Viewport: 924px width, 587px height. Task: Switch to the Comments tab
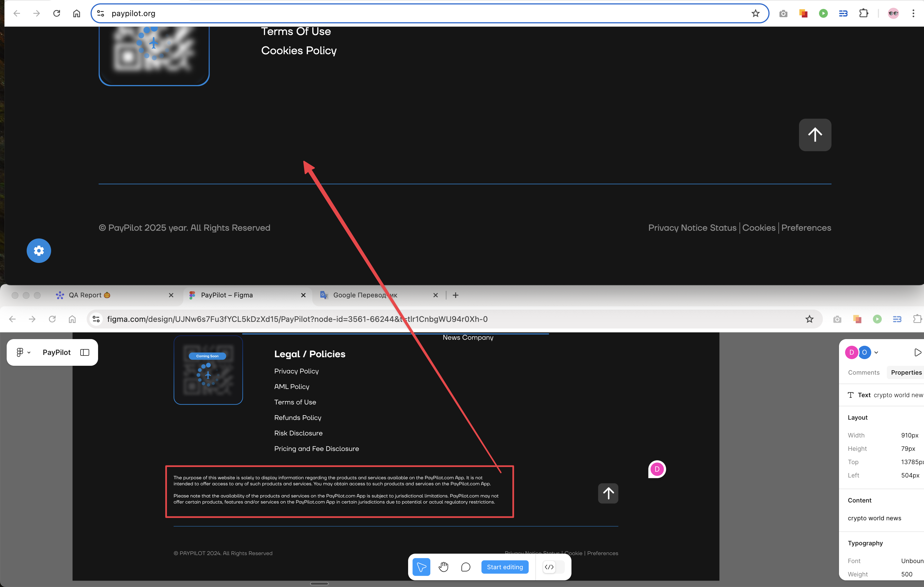pos(863,372)
